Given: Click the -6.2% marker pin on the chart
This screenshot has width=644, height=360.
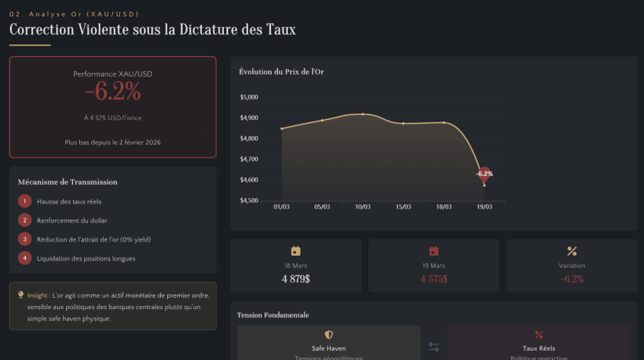Looking at the screenshot, I should 484,173.
